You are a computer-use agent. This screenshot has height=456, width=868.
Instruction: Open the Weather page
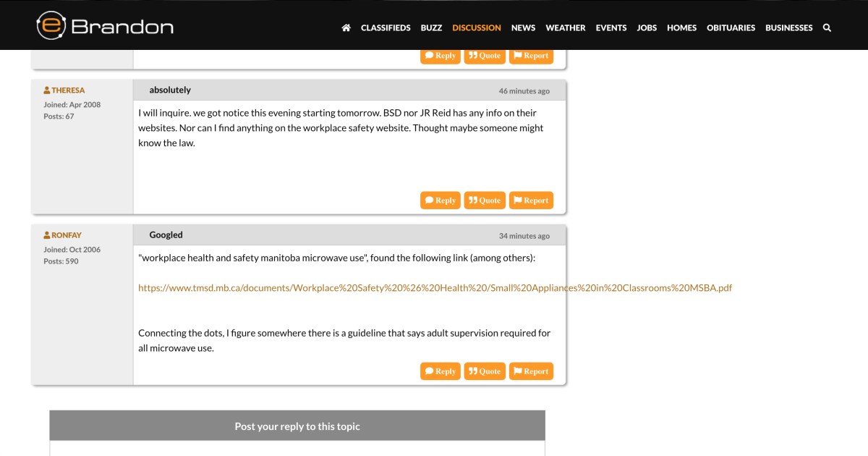tap(565, 28)
